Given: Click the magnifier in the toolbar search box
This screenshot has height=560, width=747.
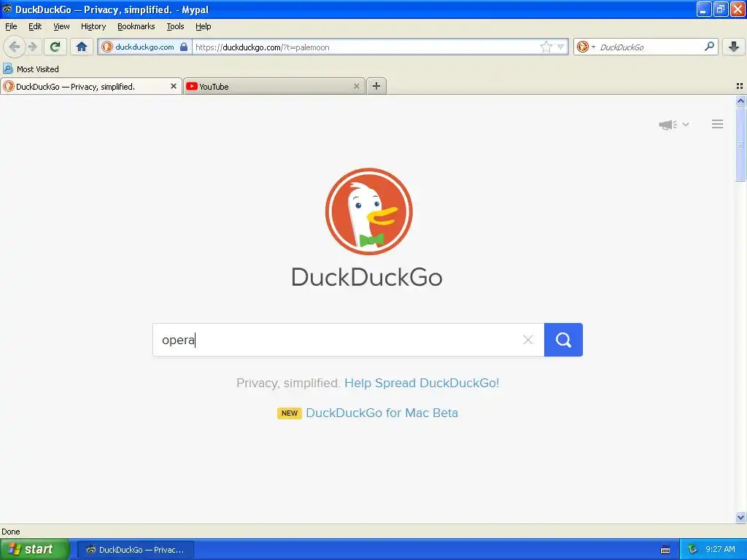Looking at the screenshot, I should (x=709, y=47).
